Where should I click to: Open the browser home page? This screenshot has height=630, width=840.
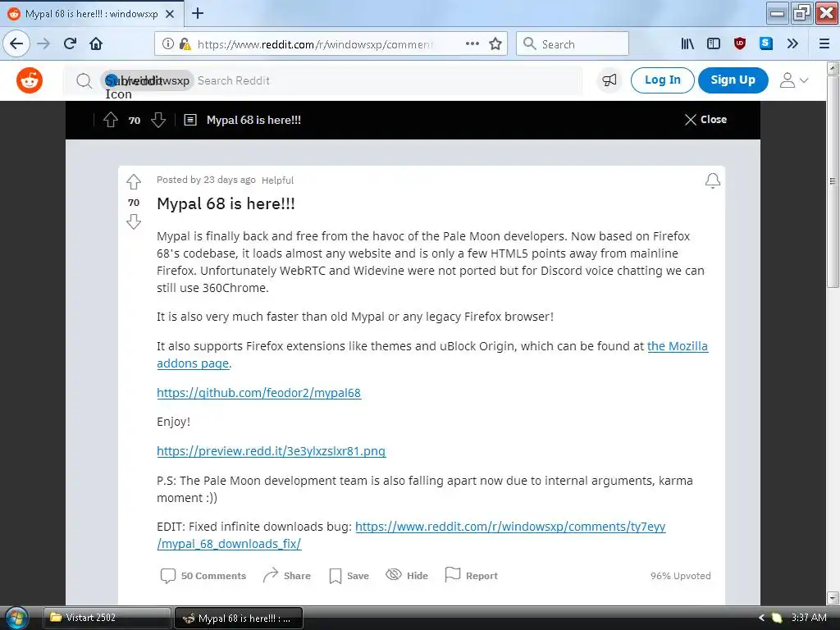pyautogui.click(x=96, y=44)
